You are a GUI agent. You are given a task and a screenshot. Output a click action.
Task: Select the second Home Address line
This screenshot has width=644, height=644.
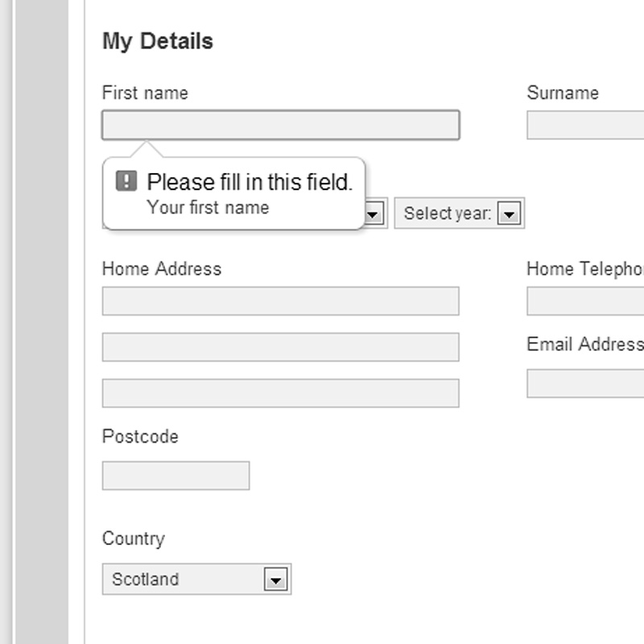[x=280, y=346]
